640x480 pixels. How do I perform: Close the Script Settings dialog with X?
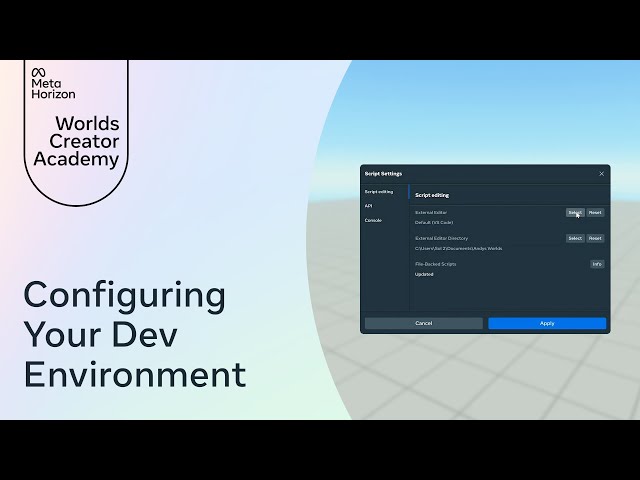(601, 173)
